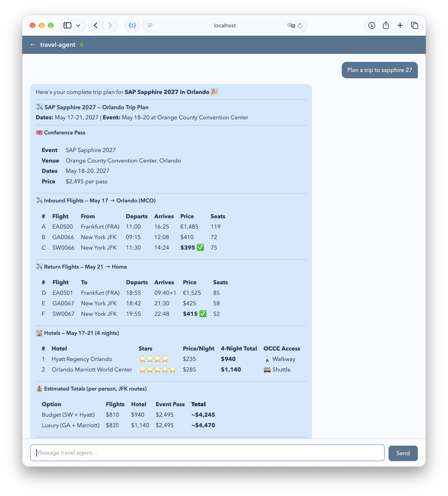448x496 pixels.
Task: Click flight number SW0066
Action: 63,247
